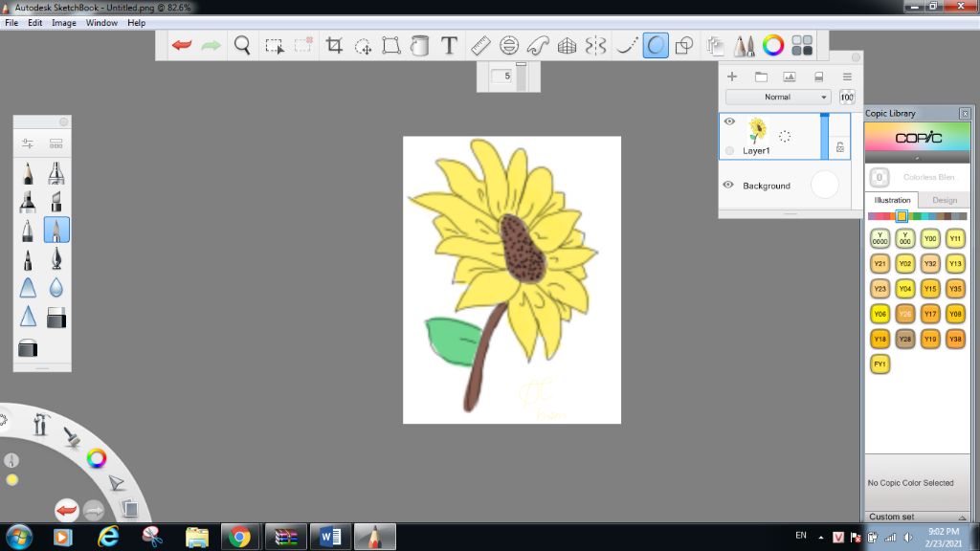The height and width of the screenshot is (551, 980).
Task: Click the Undo arrow in the top toolbar
Action: [x=182, y=45]
